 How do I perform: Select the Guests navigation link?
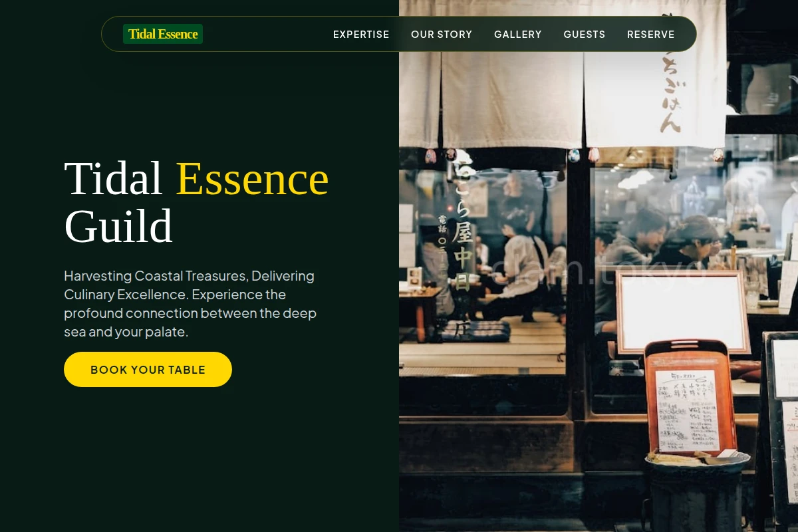point(585,35)
